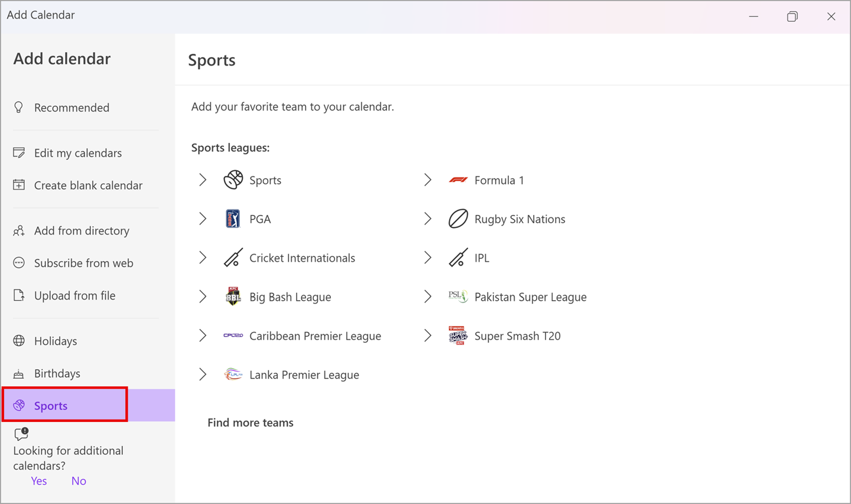Viewport: 851px width, 504px height.
Task: Expand the Caribbean Premier League chevron
Action: point(203,336)
